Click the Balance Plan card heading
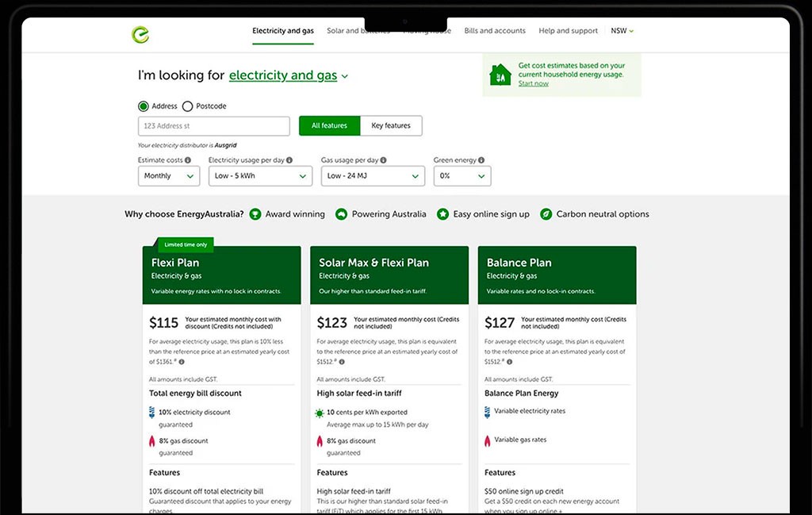 point(519,263)
